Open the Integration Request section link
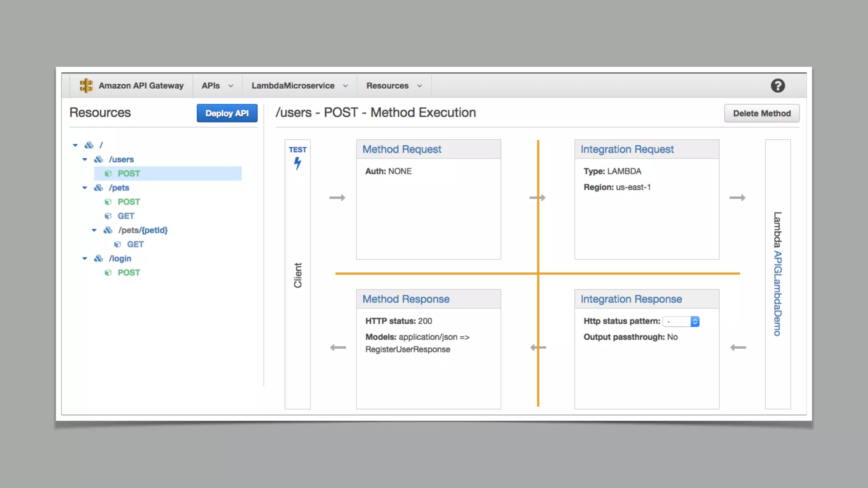The height and width of the screenshot is (488, 868). [x=627, y=149]
